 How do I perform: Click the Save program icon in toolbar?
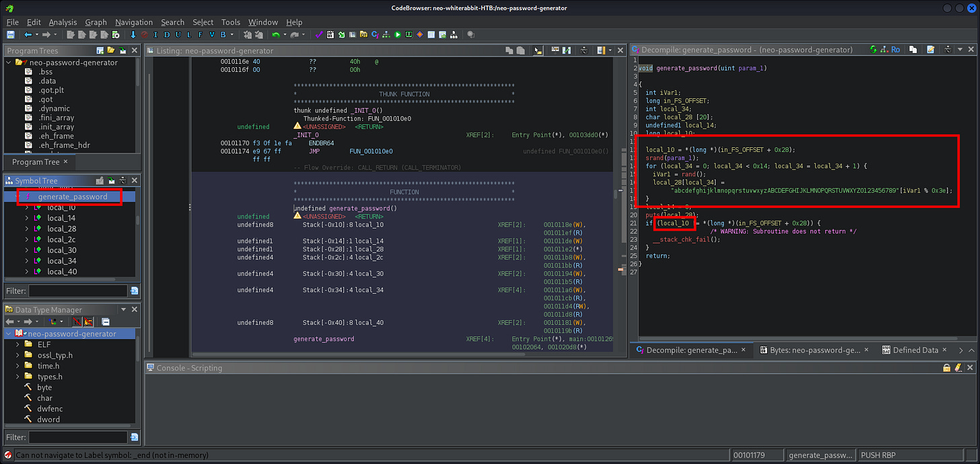10,35
